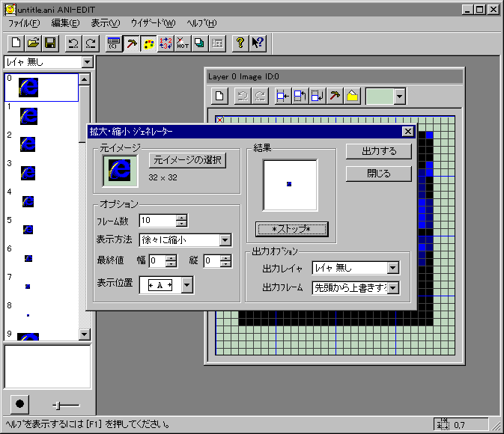504x434 pixels.
Task: Expand the 表示位置 alignment dropdown
Action: coord(187,285)
